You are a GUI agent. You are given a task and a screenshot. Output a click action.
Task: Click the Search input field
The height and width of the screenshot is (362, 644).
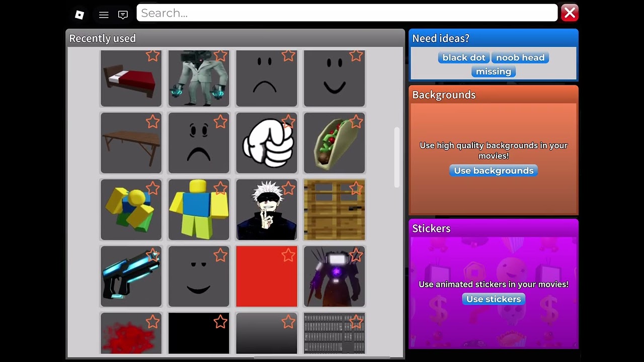[347, 13]
